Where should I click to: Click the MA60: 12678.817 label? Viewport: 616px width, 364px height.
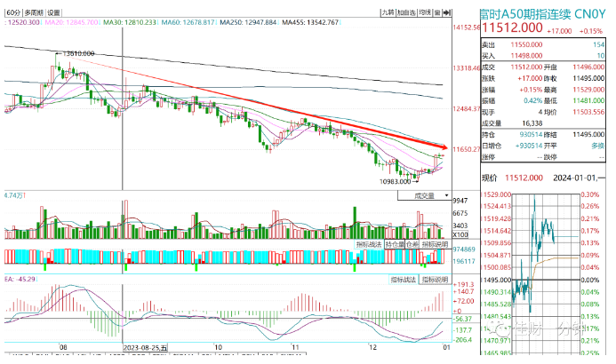(x=188, y=22)
